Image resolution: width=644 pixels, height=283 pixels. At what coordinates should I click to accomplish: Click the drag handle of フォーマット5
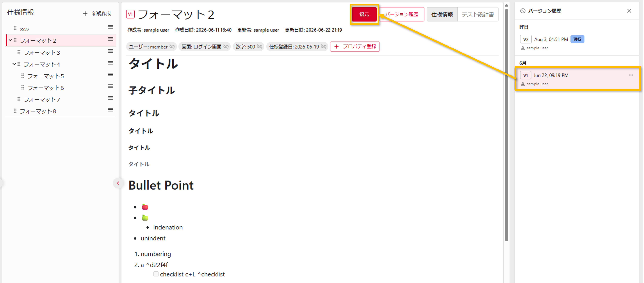click(x=23, y=76)
